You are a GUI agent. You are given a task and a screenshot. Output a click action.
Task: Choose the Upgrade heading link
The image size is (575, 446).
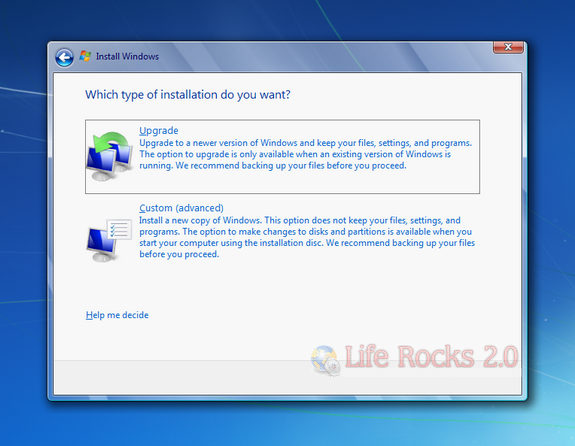(x=159, y=131)
